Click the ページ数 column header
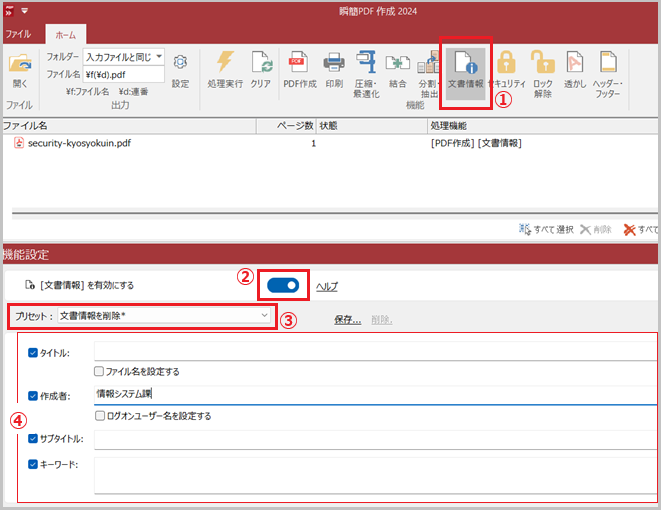Image resolution: width=661 pixels, height=510 pixels. point(286,126)
